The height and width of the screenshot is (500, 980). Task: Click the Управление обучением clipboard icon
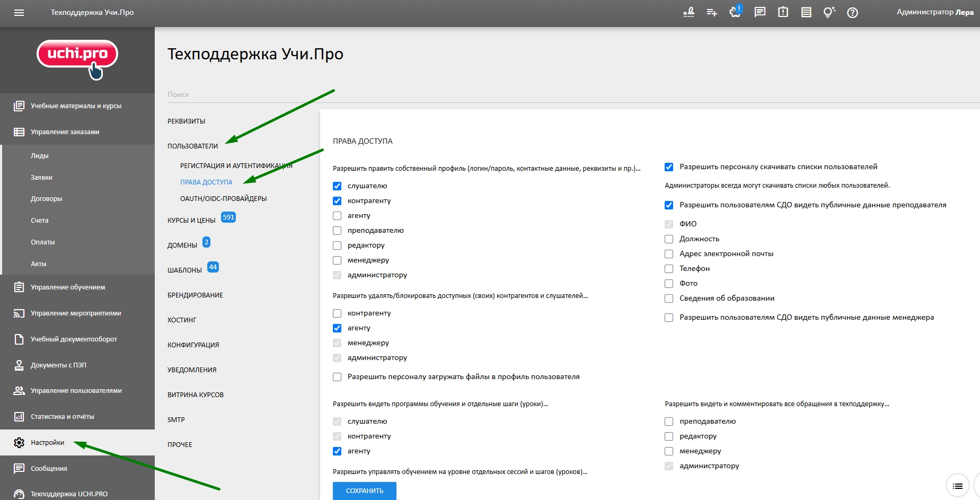coord(19,287)
